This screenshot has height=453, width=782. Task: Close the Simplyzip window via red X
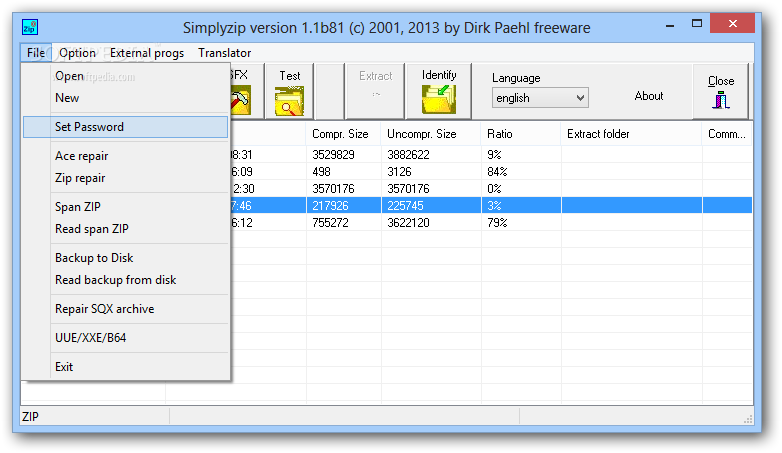coord(732,23)
